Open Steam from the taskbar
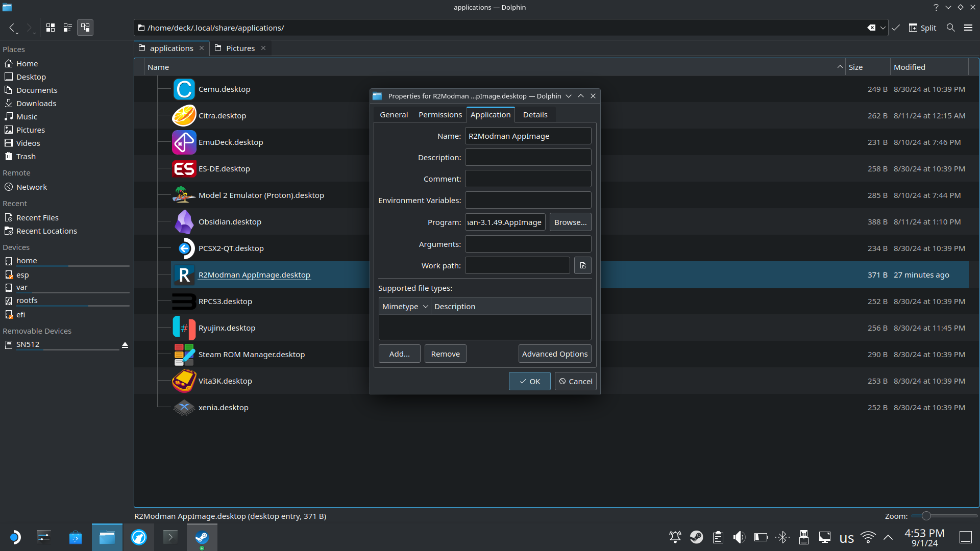Image resolution: width=980 pixels, height=551 pixels. (202, 537)
